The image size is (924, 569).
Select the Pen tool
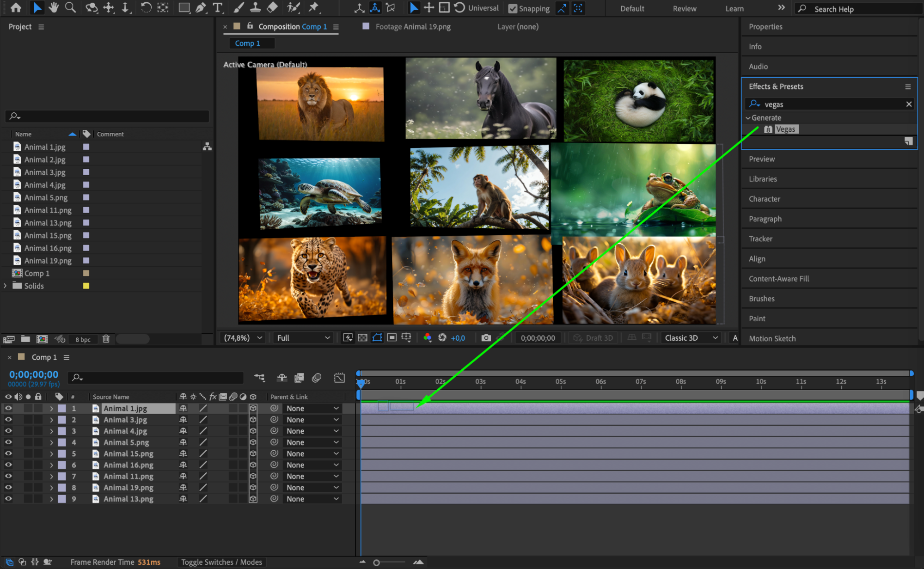click(201, 7)
